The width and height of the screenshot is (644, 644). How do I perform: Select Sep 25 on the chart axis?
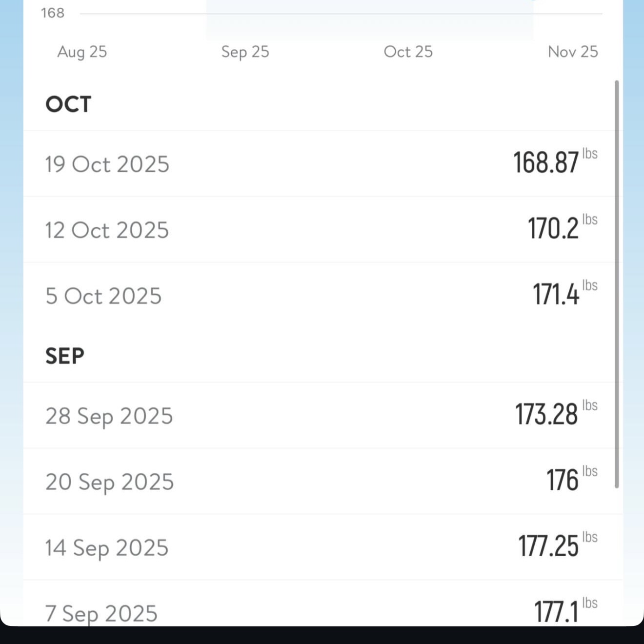(245, 52)
